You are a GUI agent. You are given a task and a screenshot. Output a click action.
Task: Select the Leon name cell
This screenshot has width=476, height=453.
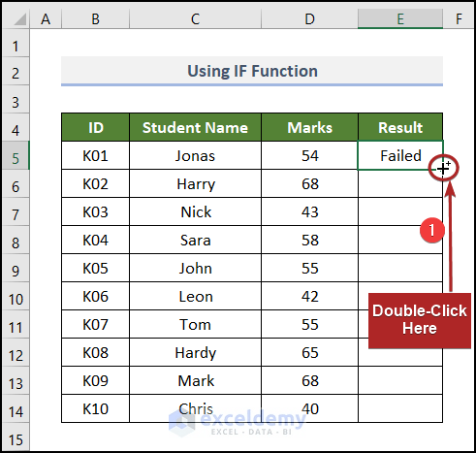point(195,296)
